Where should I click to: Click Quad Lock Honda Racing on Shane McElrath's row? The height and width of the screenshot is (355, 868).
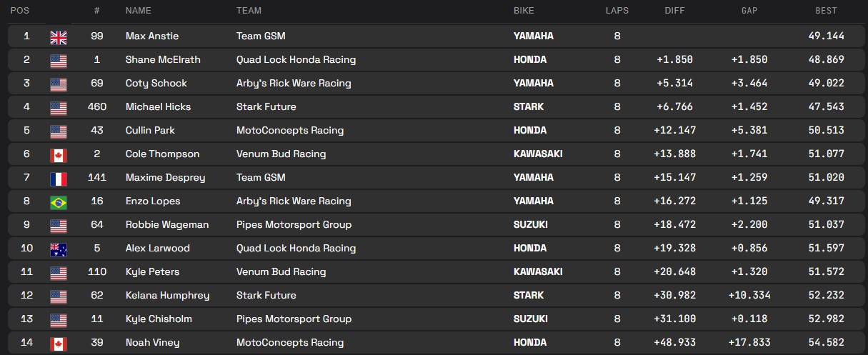[x=296, y=59]
